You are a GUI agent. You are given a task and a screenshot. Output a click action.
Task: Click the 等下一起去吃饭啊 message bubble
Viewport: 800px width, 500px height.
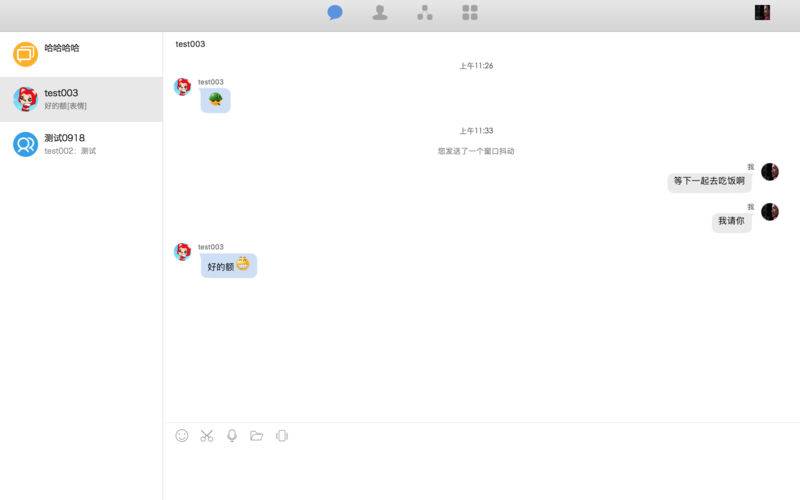(x=709, y=182)
